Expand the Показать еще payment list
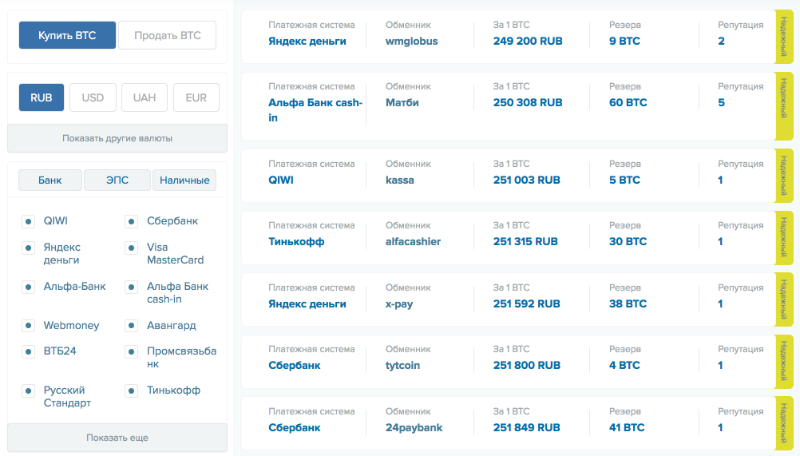The height and width of the screenshot is (456, 800). [x=117, y=438]
